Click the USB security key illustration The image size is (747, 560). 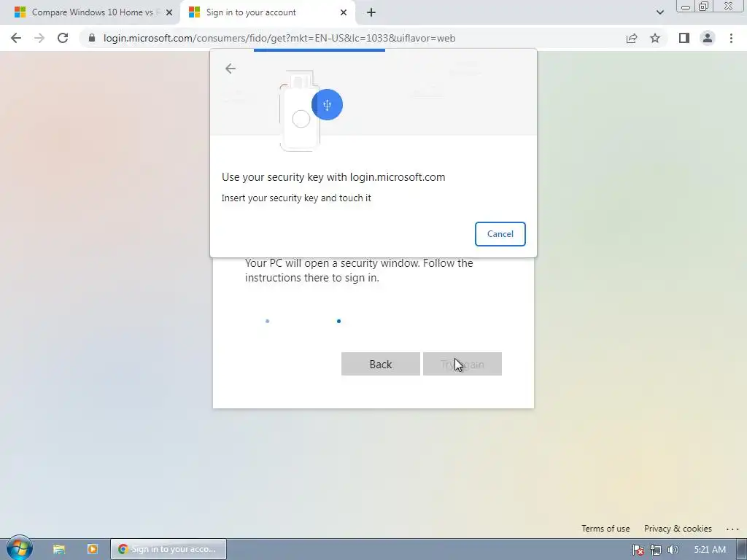tap(309, 111)
